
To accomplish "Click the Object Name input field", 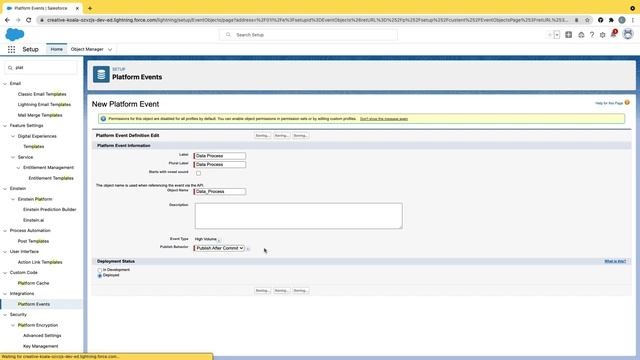I will pyautogui.click(x=220, y=191).
